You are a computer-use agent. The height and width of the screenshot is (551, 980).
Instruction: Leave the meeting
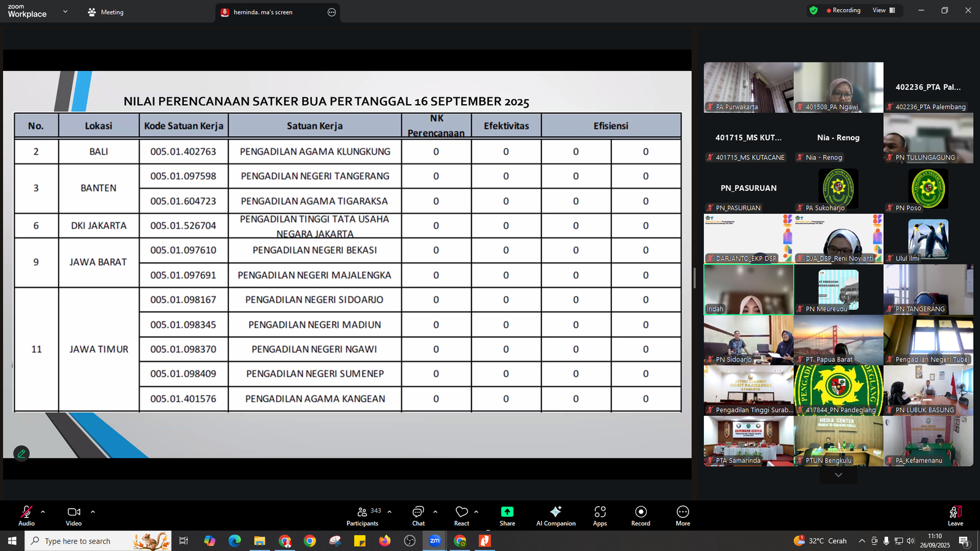tap(955, 515)
